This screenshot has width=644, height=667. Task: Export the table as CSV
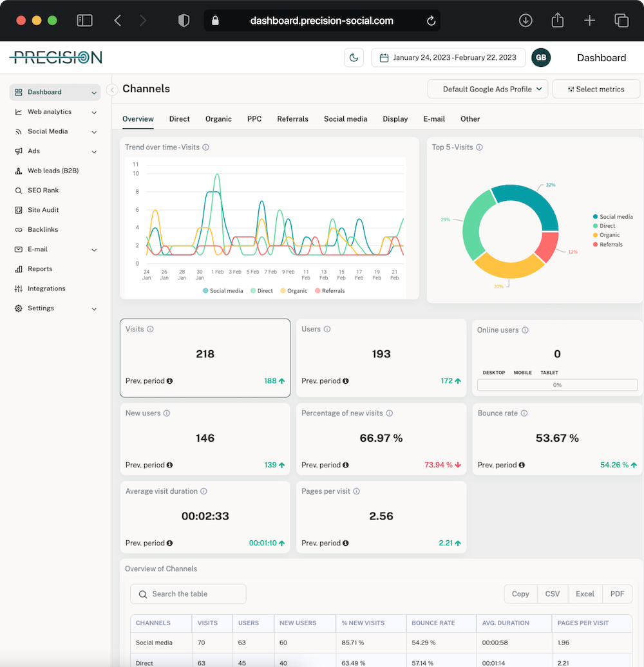[x=552, y=594]
